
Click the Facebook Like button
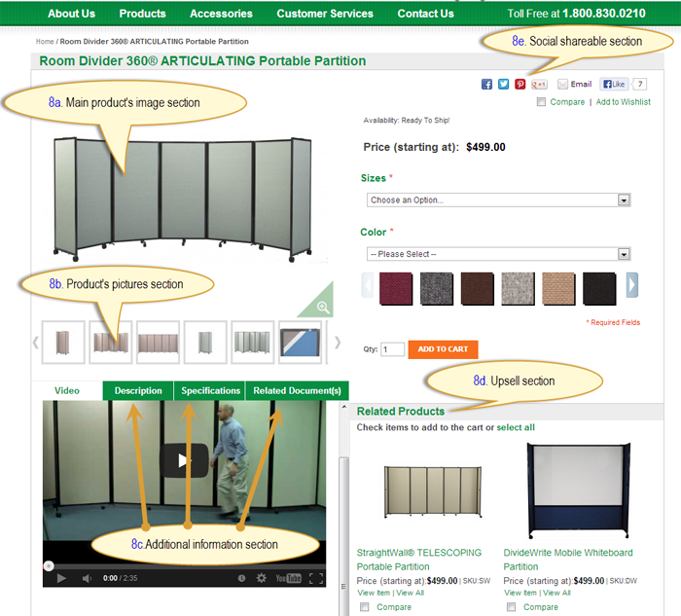point(614,84)
